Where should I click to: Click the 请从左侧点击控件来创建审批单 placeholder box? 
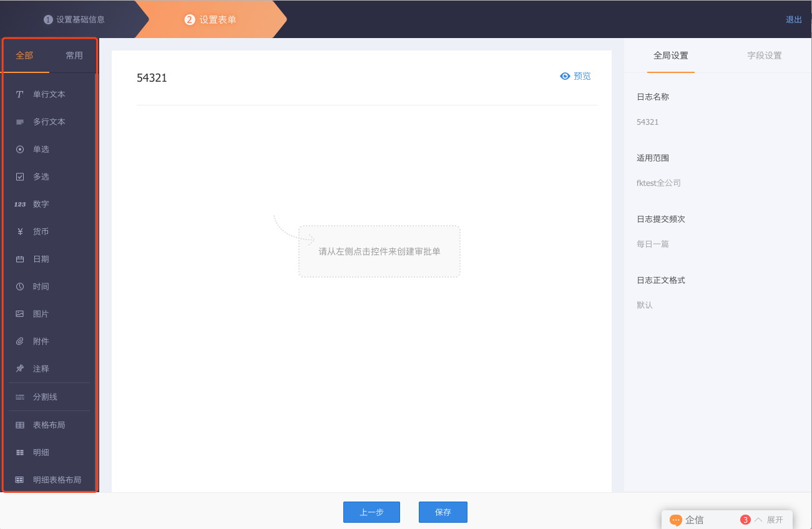379,251
